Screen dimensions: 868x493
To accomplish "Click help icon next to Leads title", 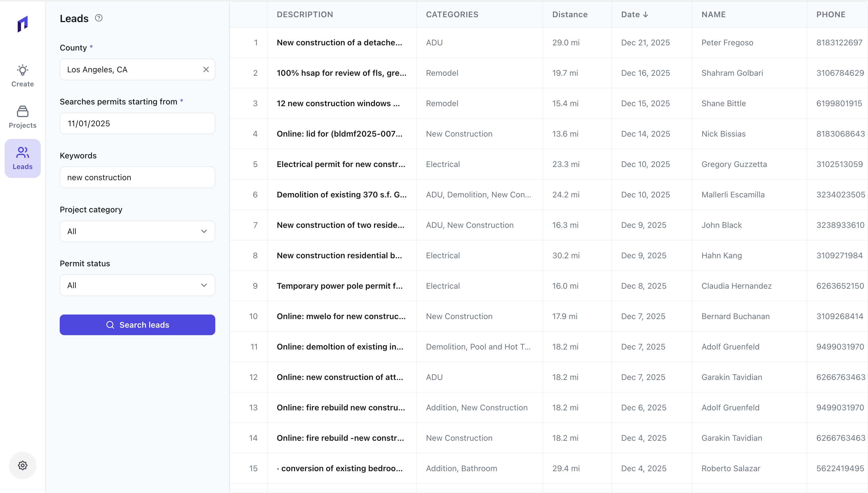I will [98, 18].
